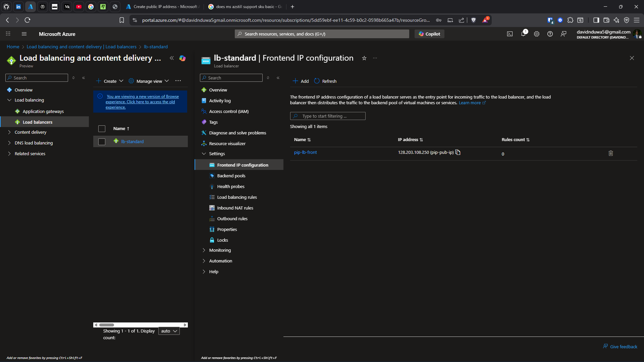
Task: Open the more options ellipsis beside lb-standard title
Action: pos(375,58)
